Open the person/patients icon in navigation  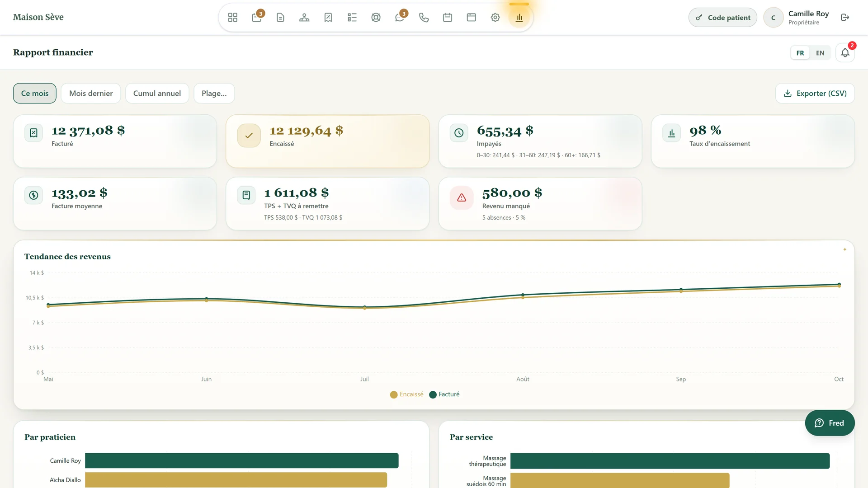point(304,18)
